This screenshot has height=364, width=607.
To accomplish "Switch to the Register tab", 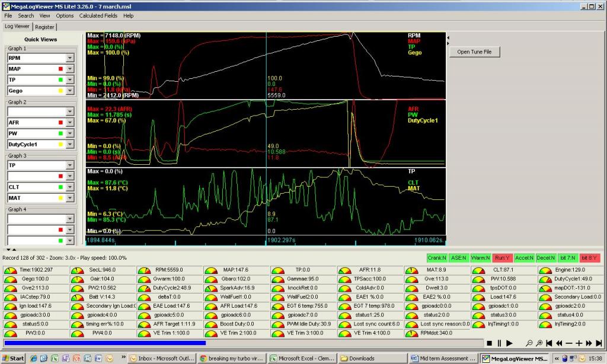I will (x=44, y=27).
